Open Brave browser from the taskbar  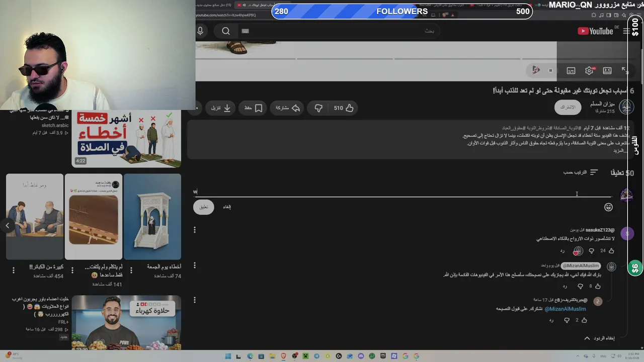pos(283,356)
